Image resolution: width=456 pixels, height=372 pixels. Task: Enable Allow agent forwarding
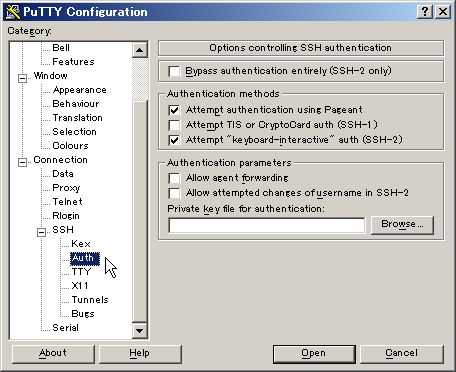pyautogui.click(x=174, y=178)
